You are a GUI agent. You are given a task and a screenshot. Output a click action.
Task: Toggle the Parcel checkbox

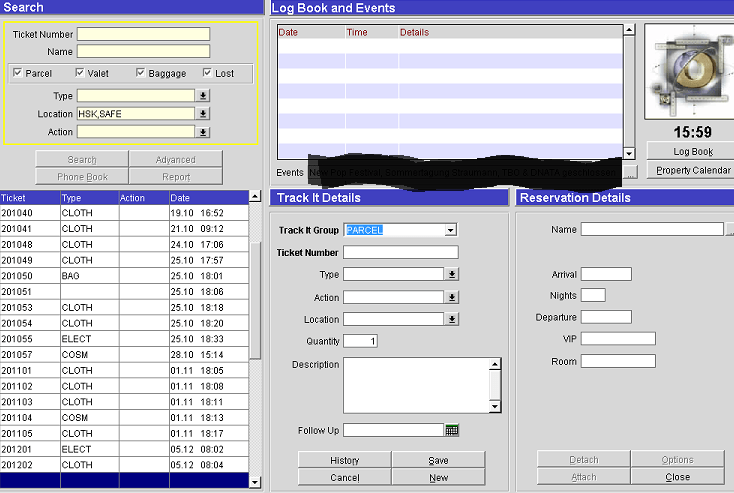(18, 73)
